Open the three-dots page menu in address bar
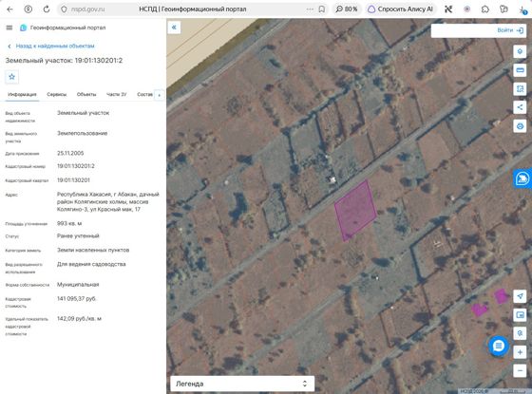The height and width of the screenshot is (394, 532). [310, 9]
